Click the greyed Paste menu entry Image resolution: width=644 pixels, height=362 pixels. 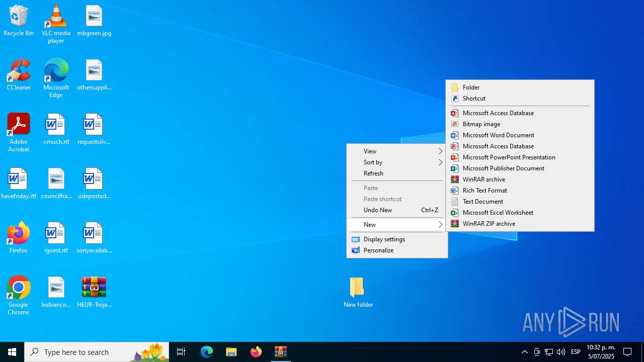(x=397, y=188)
